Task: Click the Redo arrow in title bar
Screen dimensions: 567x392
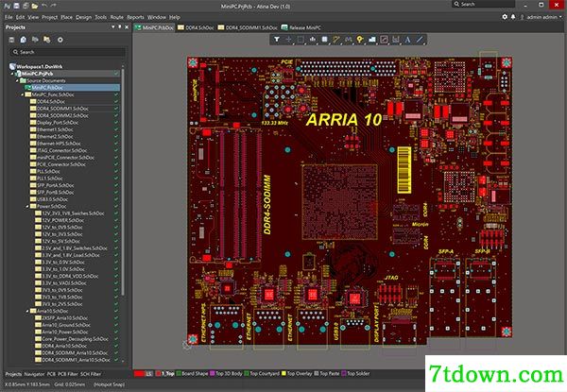Action: tap(54, 6)
